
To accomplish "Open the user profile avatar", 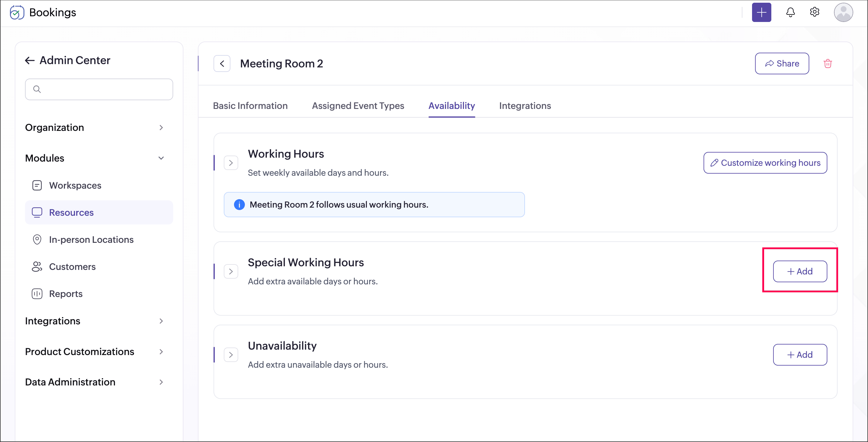I will [843, 12].
